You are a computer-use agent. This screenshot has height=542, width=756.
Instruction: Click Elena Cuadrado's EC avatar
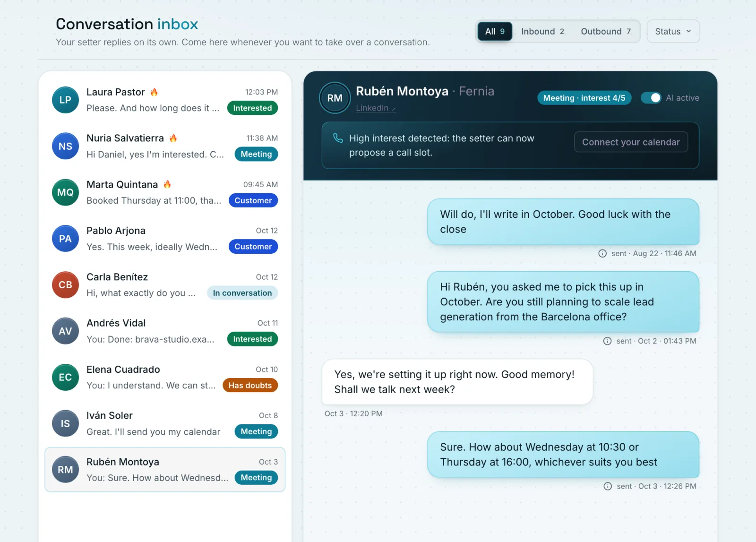(65, 377)
